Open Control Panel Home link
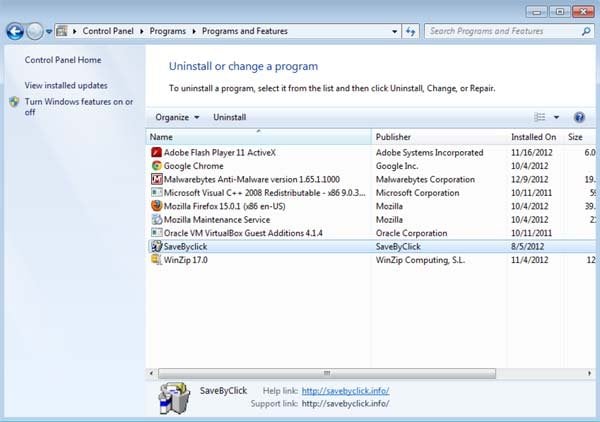This screenshot has width=600, height=422. (63, 60)
